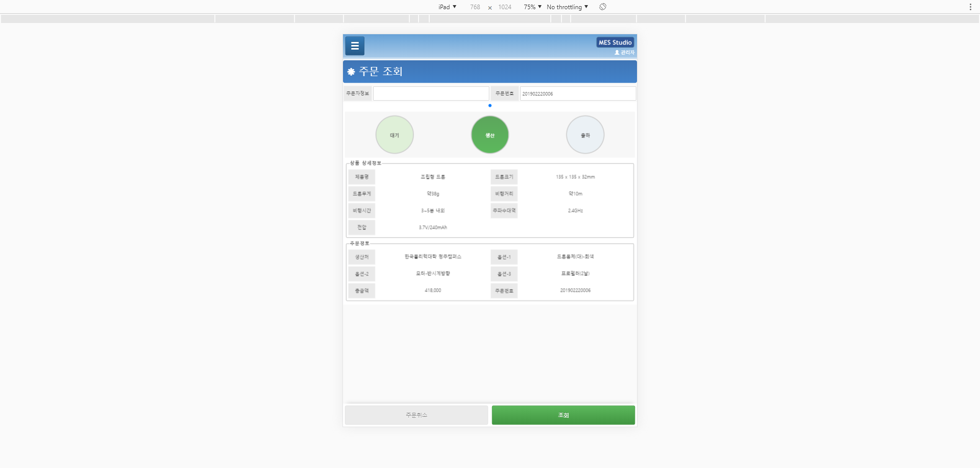The width and height of the screenshot is (980, 468).
Task: Click the 제품명 label cell
Action: click(x=362, y=177)
